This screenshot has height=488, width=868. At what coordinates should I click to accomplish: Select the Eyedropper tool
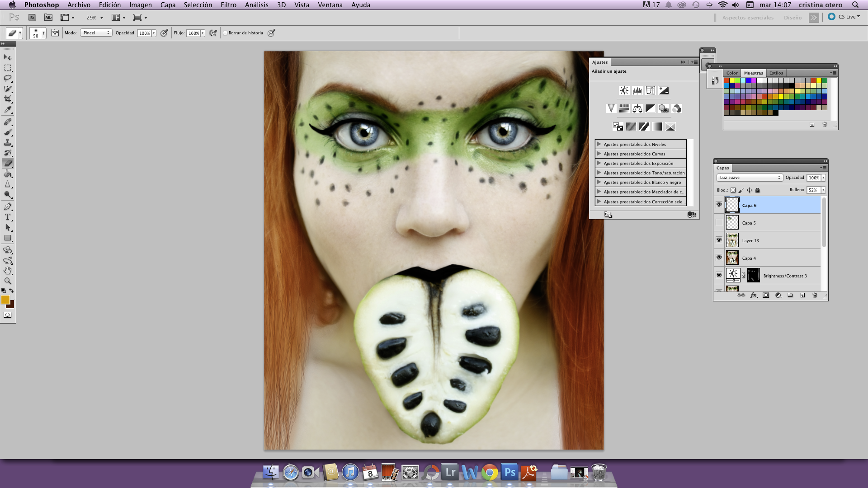tap(8, 109)
